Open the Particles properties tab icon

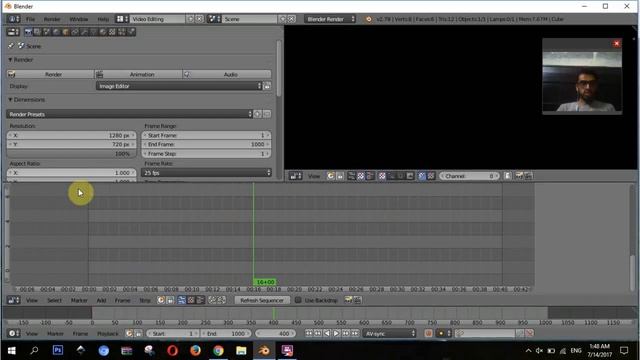coord(122,32)
